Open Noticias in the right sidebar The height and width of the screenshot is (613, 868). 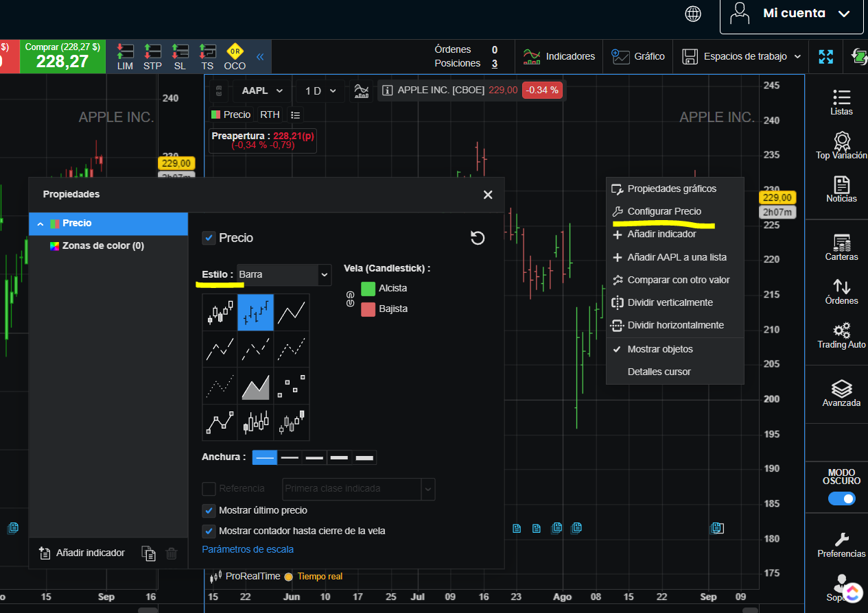click(x=841, y=189)
